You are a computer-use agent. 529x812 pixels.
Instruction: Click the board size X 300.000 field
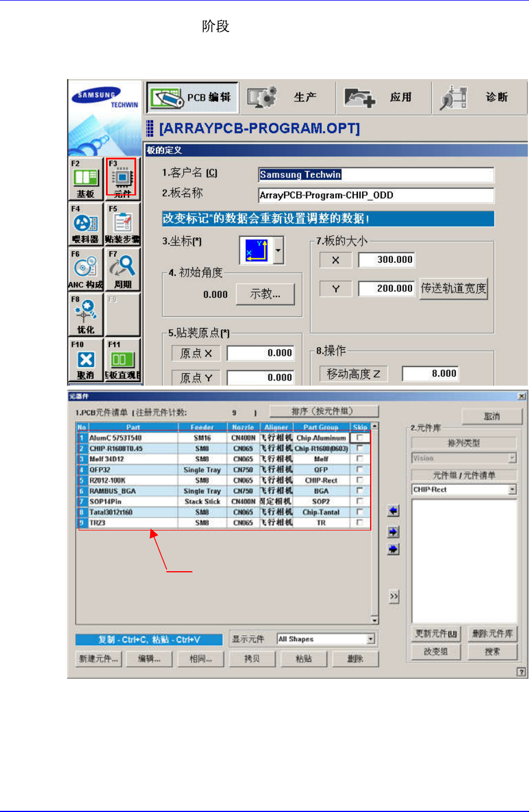tap(386, 259)
